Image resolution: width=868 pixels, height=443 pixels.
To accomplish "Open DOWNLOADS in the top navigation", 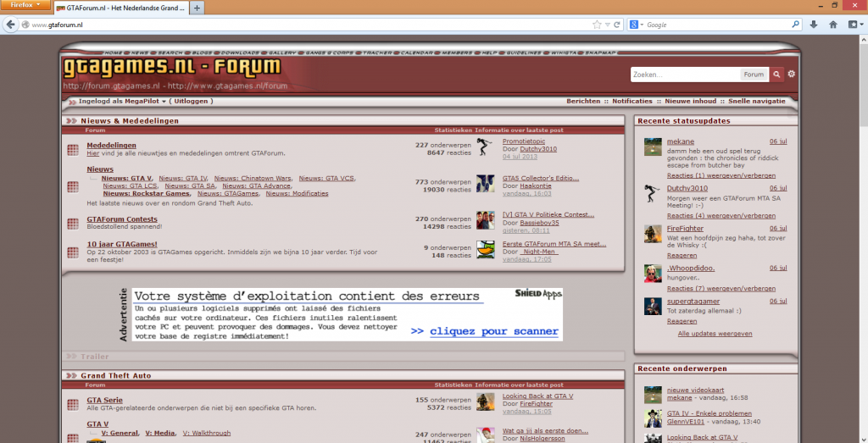I will 240,53.
